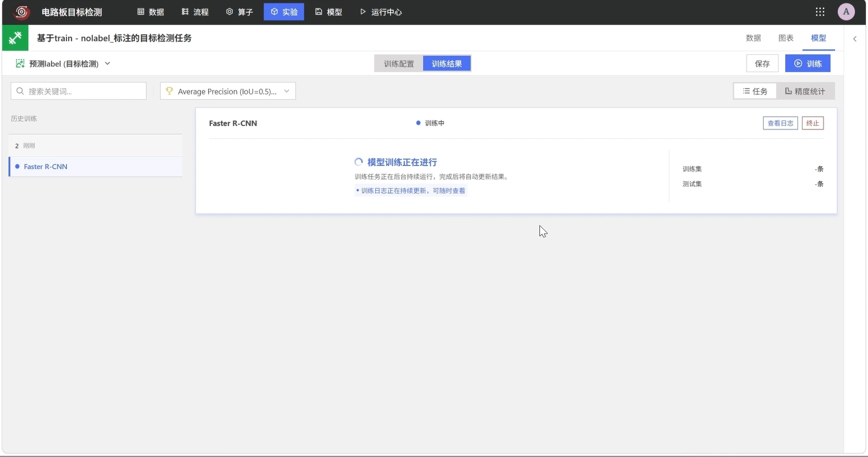Click the 刚刚 training group row
This screenshot has height=457, width=868.
point(95,145)
